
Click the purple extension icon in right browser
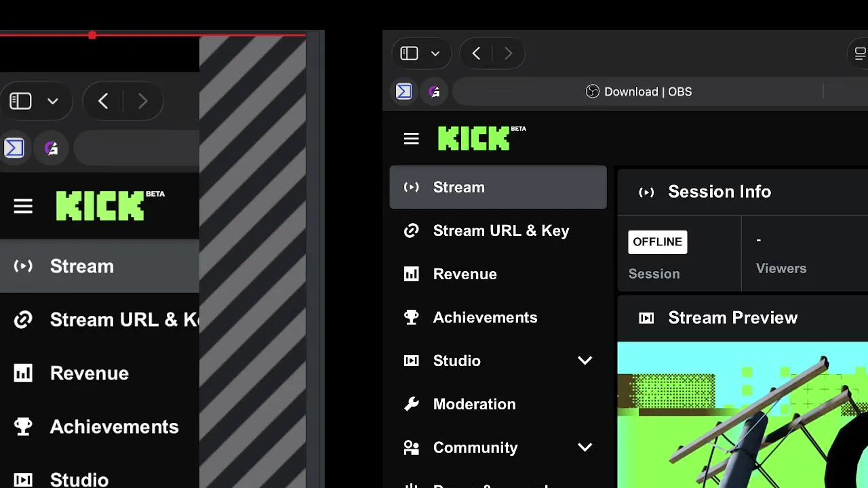434,91
